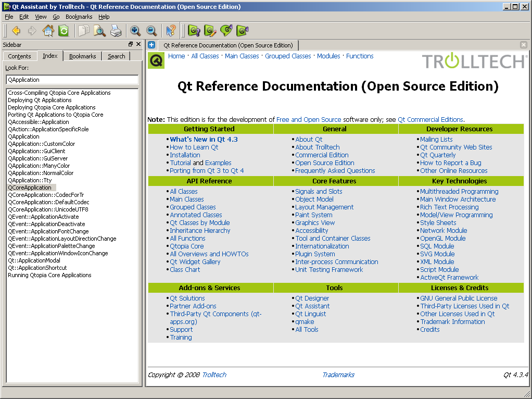Open the Qt Widget Gallery link
The height and width of the screenshot is (399, 532).
195,262
